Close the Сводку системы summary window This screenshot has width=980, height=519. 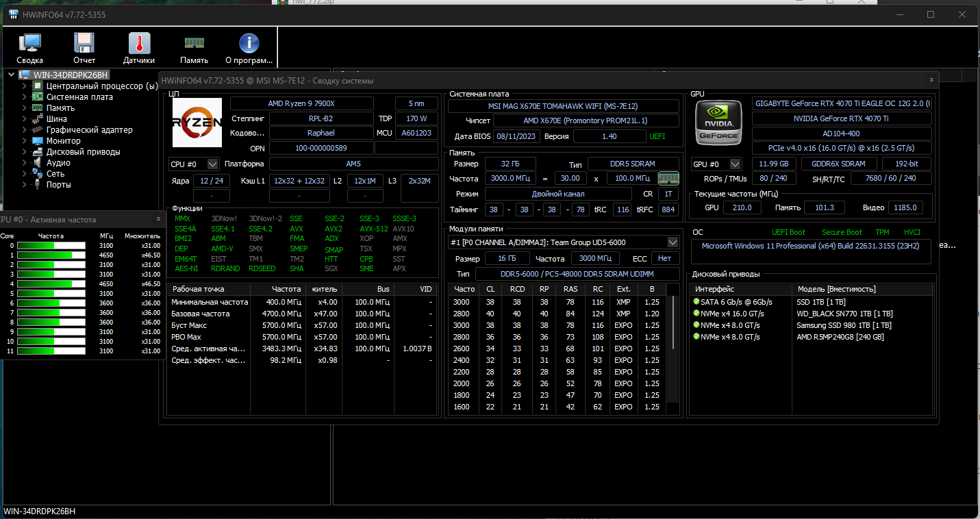click(931, 79)
